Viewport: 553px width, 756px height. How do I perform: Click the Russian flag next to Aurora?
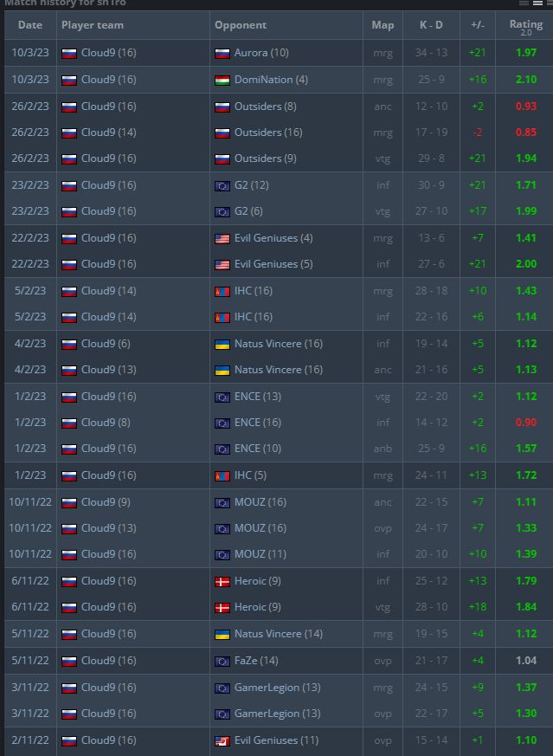pyautogui.click(x=222, y=54)
